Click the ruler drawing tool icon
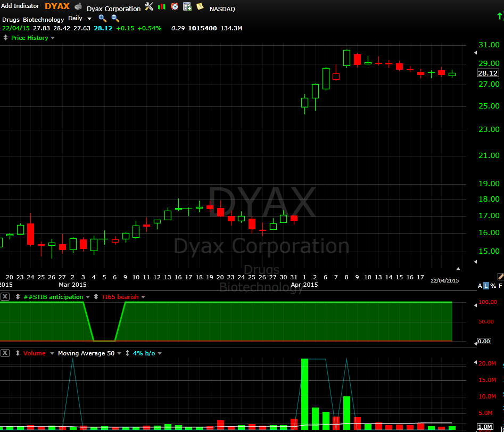The width and height of the screenshot is (504, 432). click(x=500, y=276)
